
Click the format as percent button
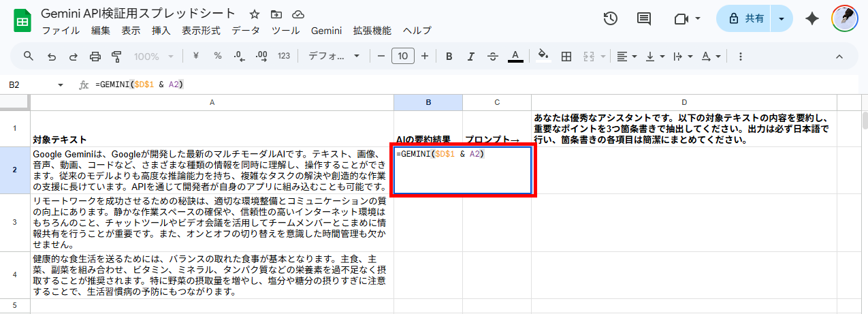pyautogui.click(x=218, y=57)
